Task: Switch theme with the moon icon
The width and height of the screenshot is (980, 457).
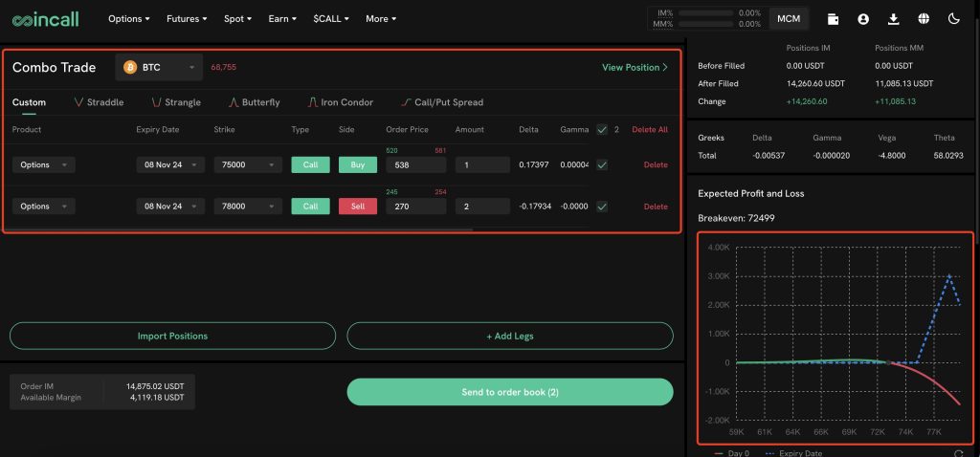Action: click(953, 18)
